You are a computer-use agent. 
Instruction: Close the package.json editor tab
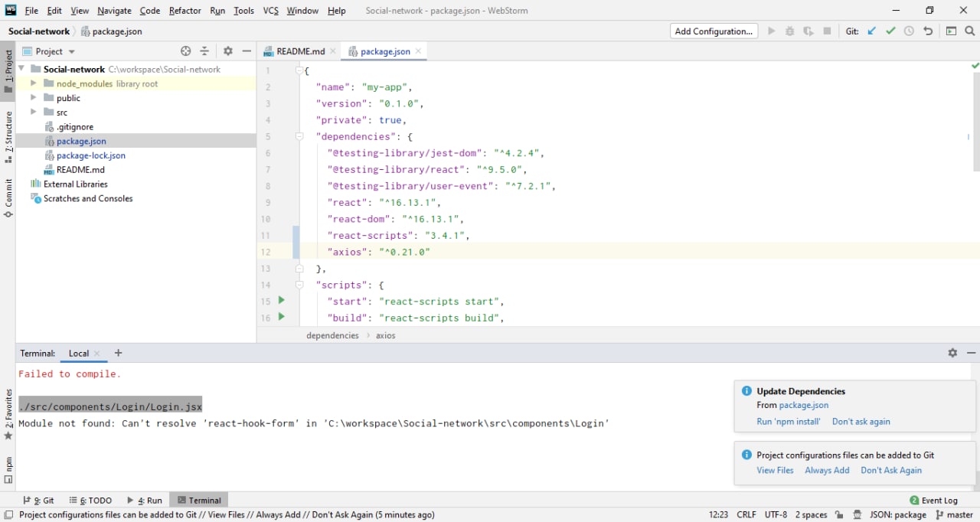tap(419, 51)
